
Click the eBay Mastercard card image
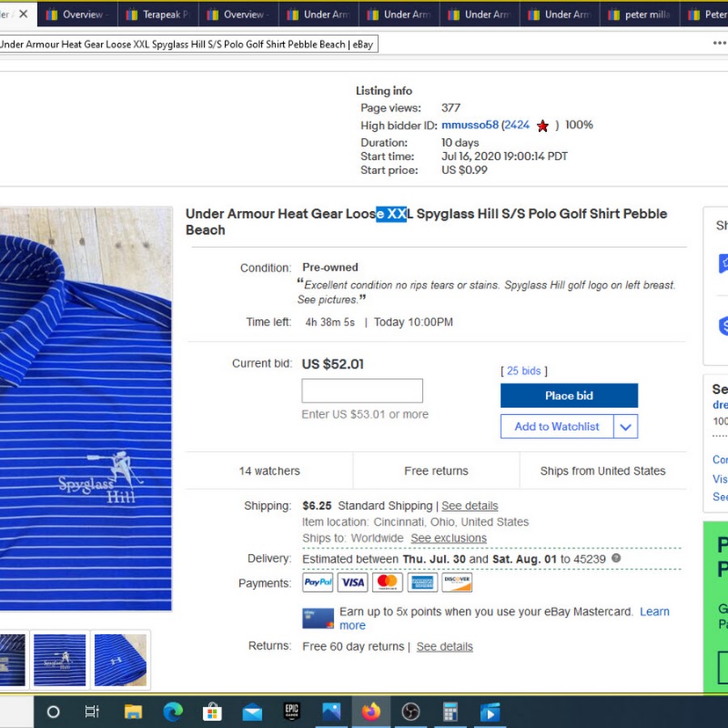pyautogui.click(x=318, y=618)
